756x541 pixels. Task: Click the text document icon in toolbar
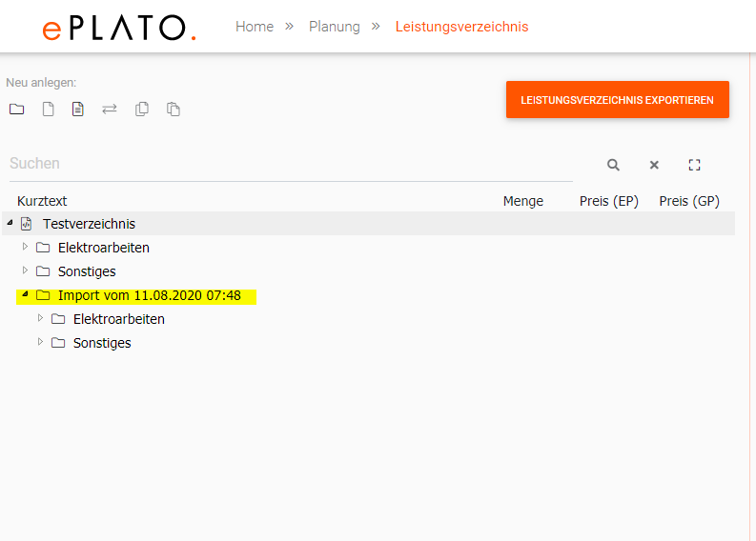click(78, 110)
